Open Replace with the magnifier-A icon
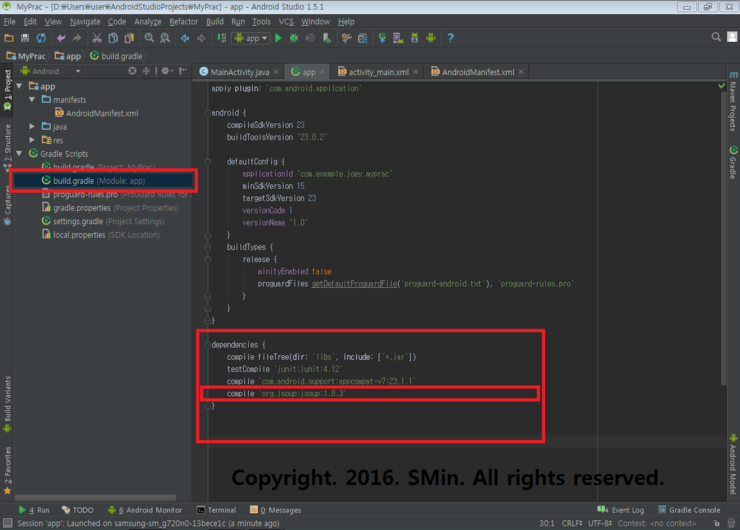Image resolution: width=740 pixels, height=530 pixels. (165, 38)
